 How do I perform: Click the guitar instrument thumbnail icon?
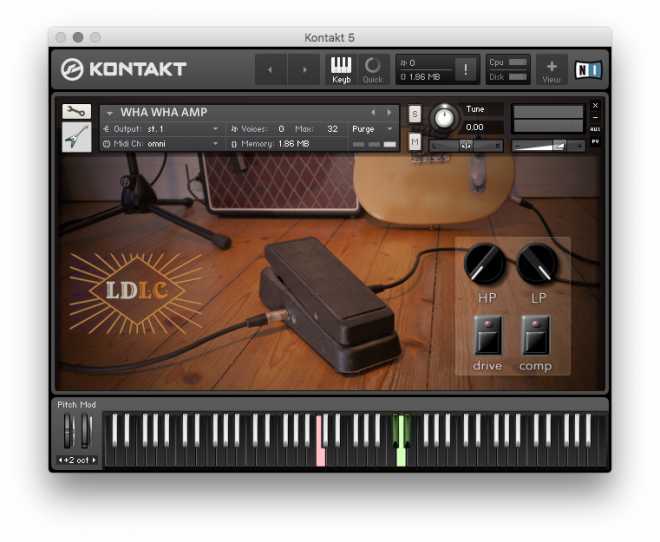pyautogui.click(x=76, y=137)
